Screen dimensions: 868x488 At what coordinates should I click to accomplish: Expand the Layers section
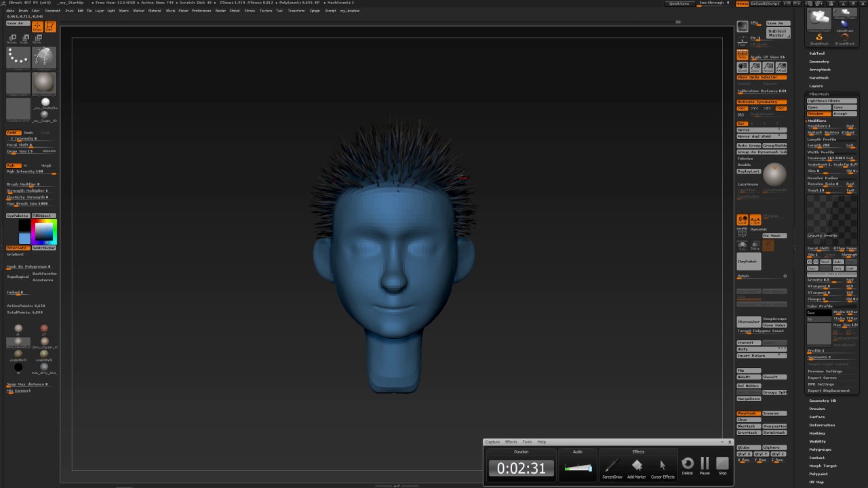tap(816, 85)
